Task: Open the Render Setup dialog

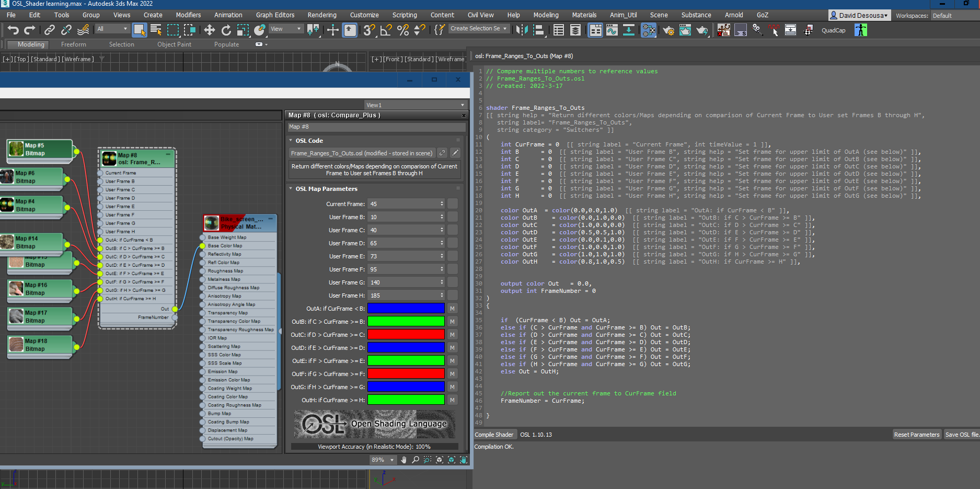Action: click(668, 30)
